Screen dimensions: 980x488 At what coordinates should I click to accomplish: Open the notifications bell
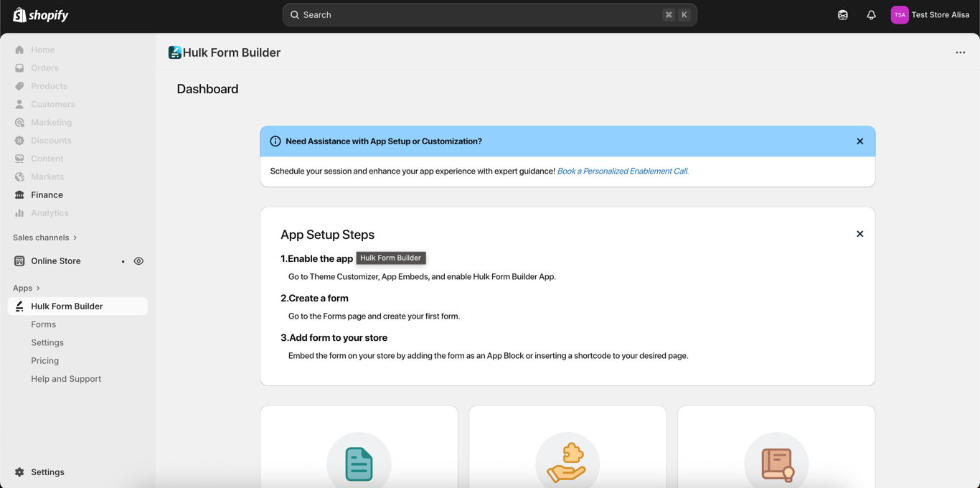pyautogui.click(x=871, y=15)
